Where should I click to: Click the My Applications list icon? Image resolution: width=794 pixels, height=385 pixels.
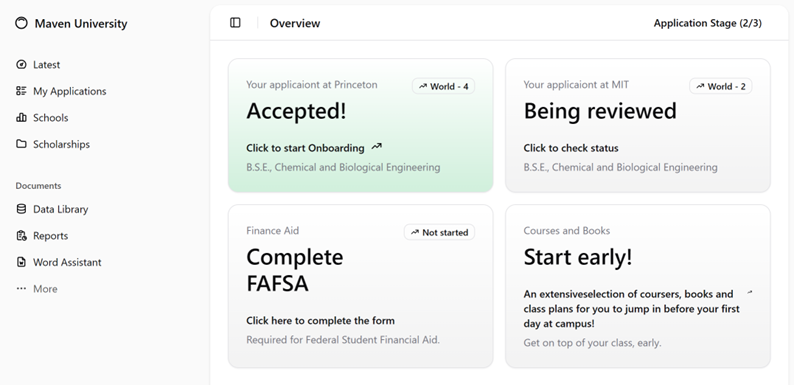[x=21, y=91]
